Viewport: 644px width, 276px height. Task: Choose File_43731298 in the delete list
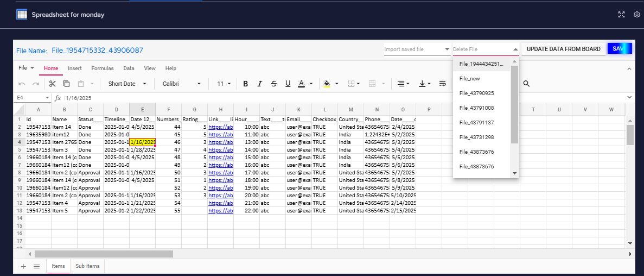(482, 137)
